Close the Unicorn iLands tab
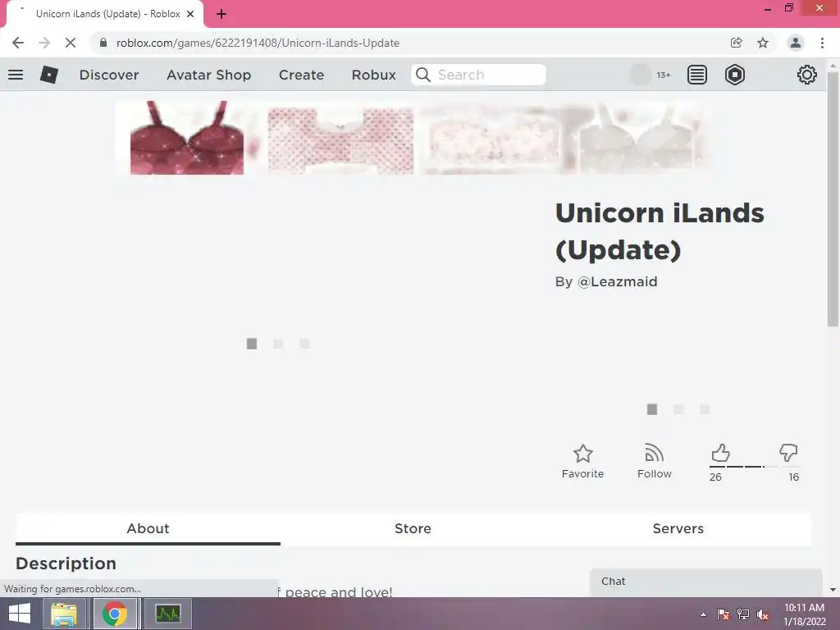Screen dimensions: 840x630 [190, 14]
